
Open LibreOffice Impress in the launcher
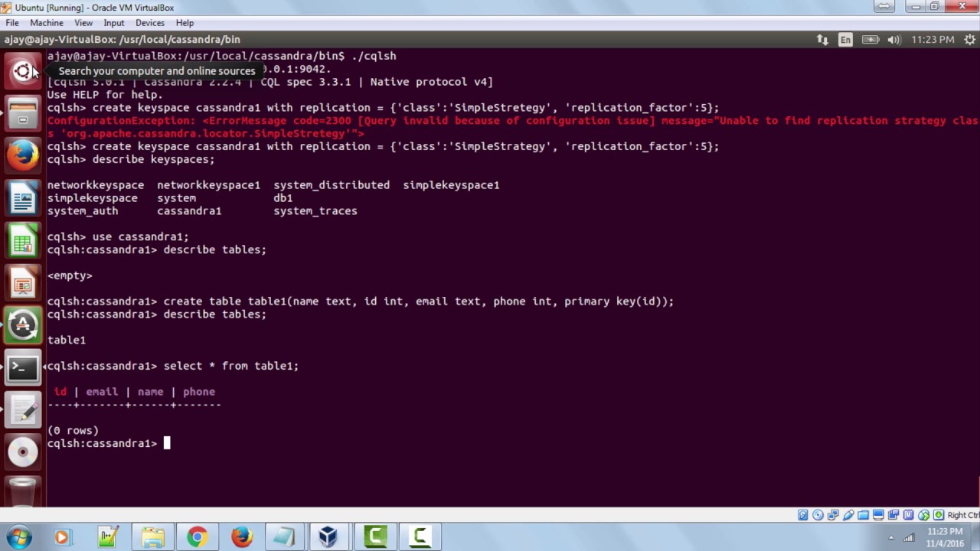[x=22, y=283]
